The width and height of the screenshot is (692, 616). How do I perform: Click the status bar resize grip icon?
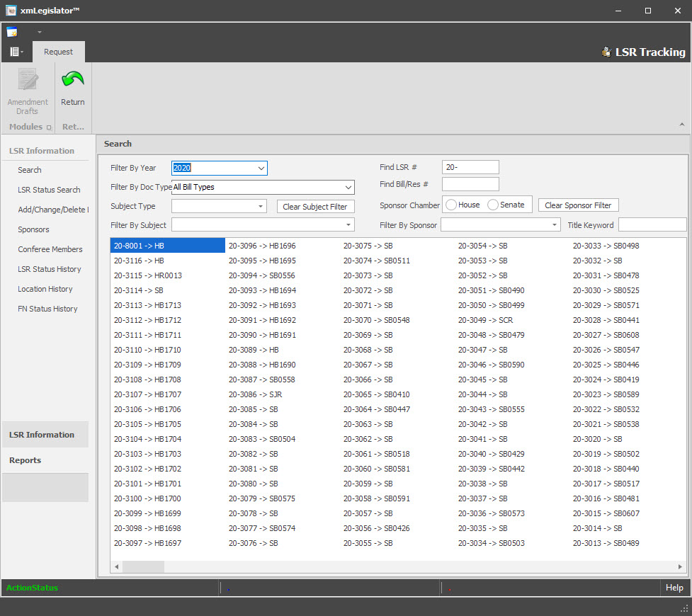point(684,608)
